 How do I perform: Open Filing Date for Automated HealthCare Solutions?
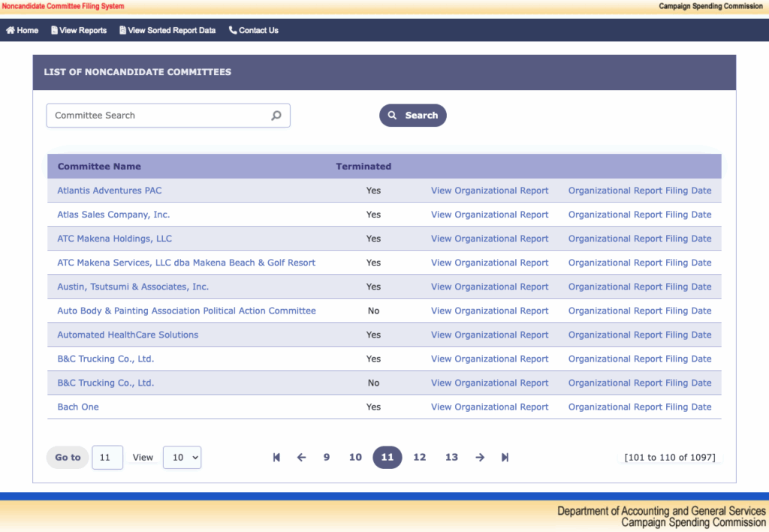(x=640, y=335)
